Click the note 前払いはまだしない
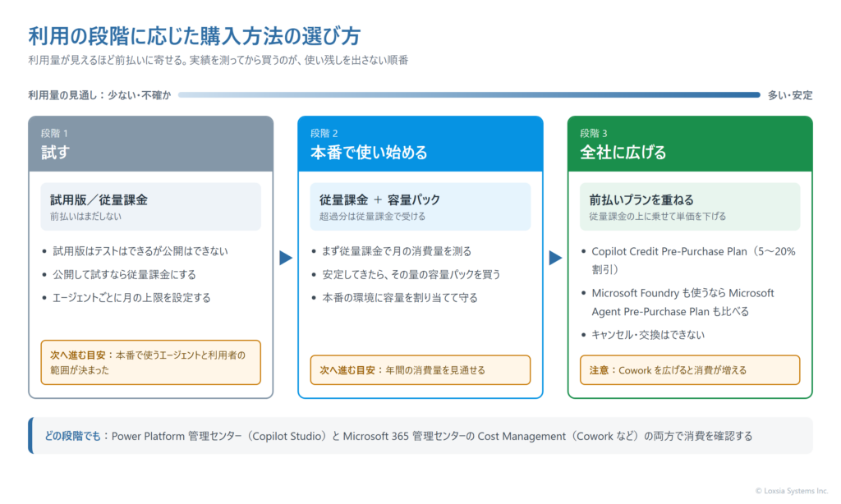841x504 pixels. (x=85, y=217)
